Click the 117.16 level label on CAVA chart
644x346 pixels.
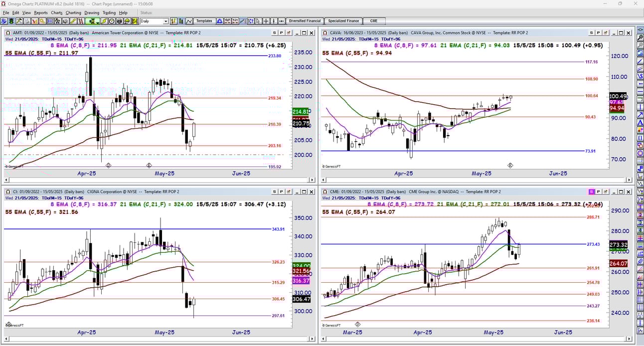(x=591, y=62)
